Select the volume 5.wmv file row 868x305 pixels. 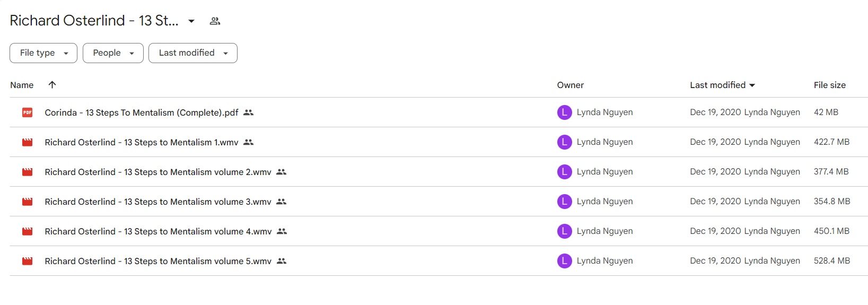pyautogui.click(x=439, y=261)
